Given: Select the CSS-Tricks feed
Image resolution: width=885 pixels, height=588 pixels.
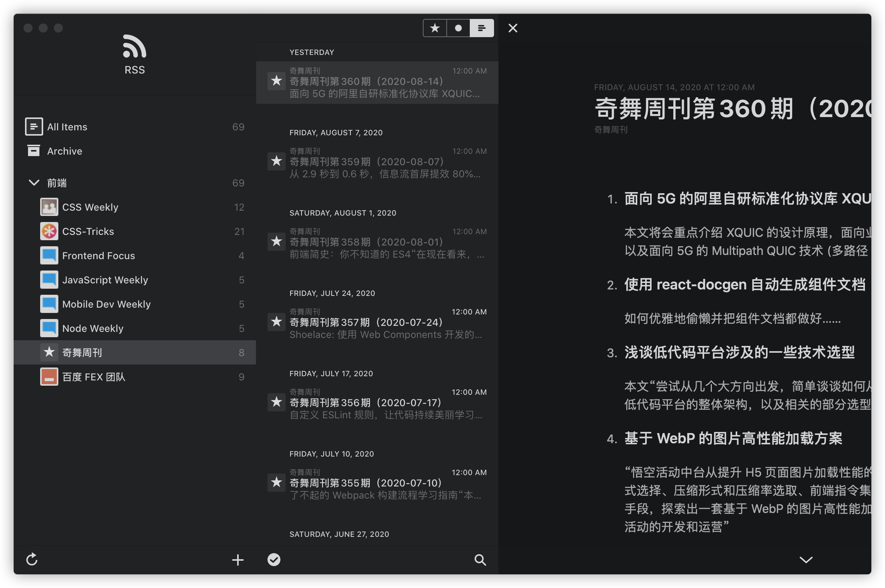Looking at the screenshot, I should (88, 231).
